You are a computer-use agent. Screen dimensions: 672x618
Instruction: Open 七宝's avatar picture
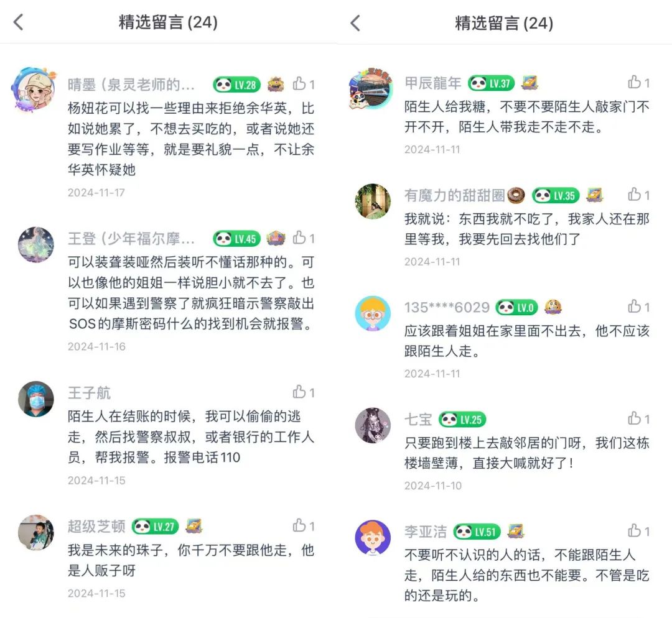[x=373, y=425]
